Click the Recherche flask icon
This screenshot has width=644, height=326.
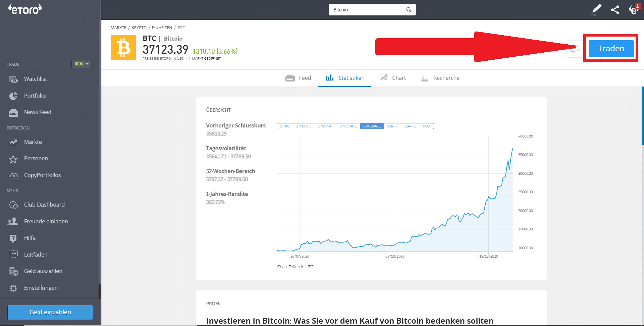click(x=425, y=77)
